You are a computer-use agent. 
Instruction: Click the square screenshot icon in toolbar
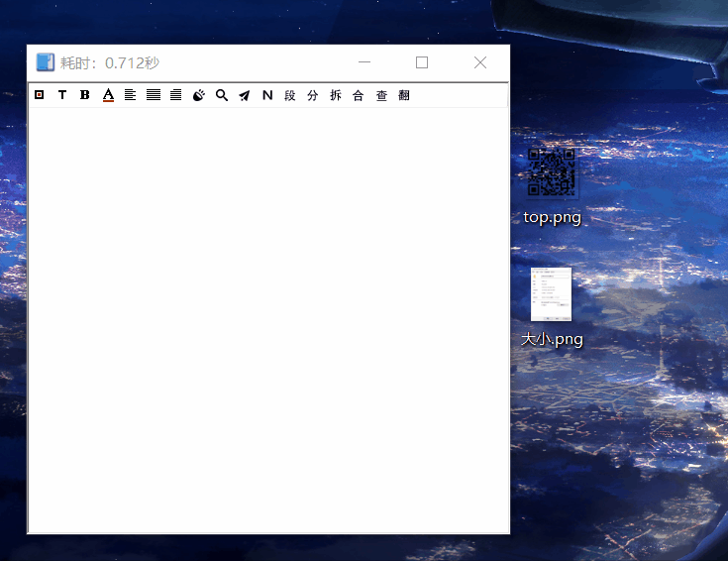[x=39, y=95]
